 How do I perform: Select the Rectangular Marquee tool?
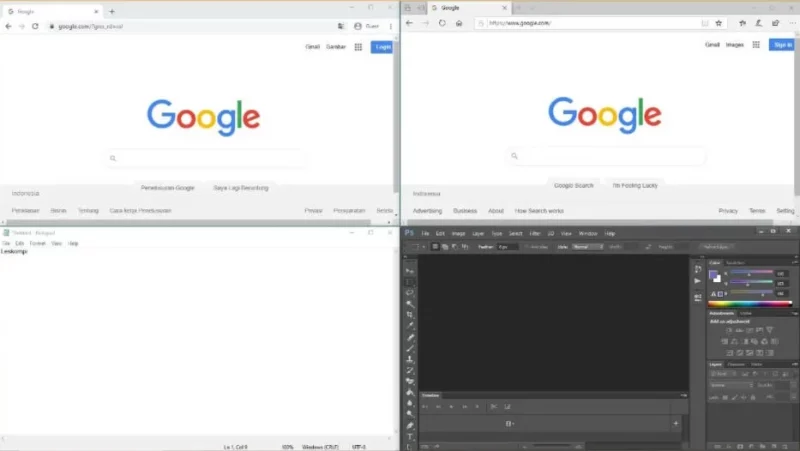point(410,282)
